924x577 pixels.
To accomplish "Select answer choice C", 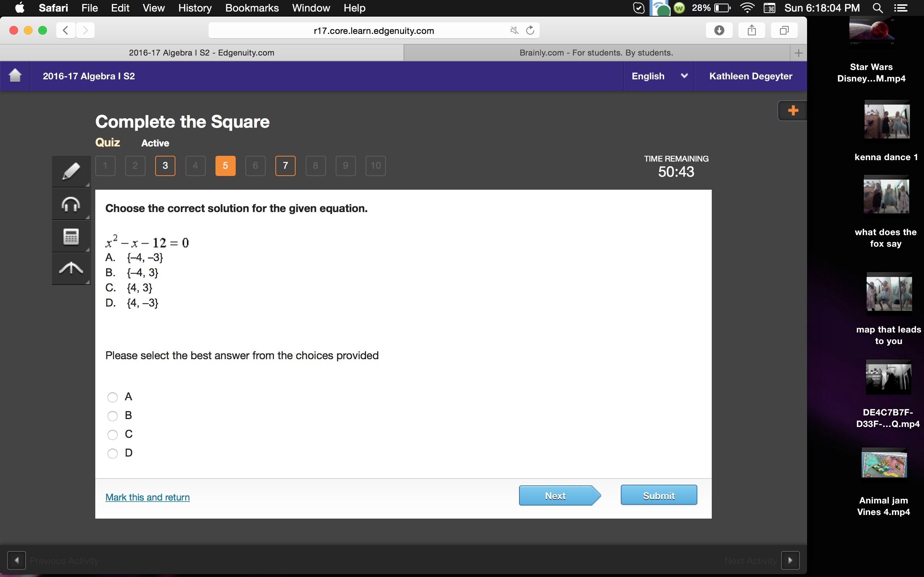I will click(x=112, y=435).
